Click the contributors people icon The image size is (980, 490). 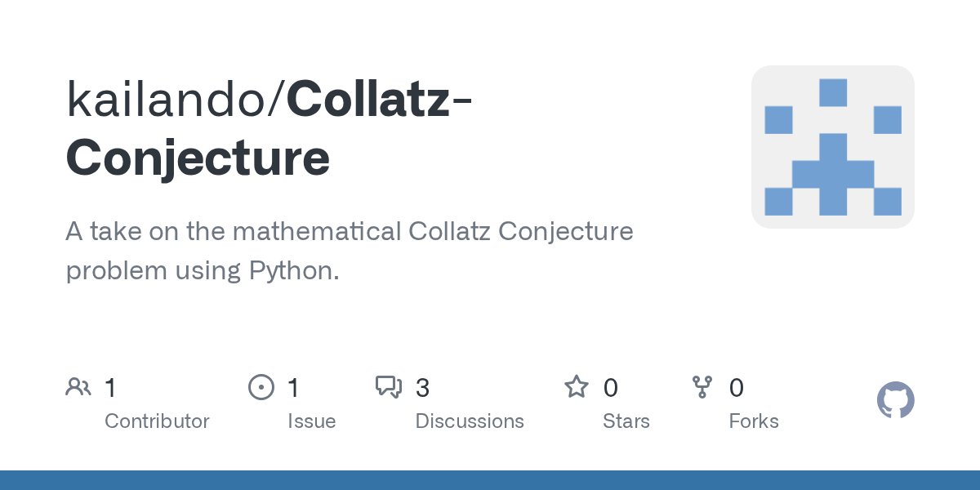pos(78,387)
